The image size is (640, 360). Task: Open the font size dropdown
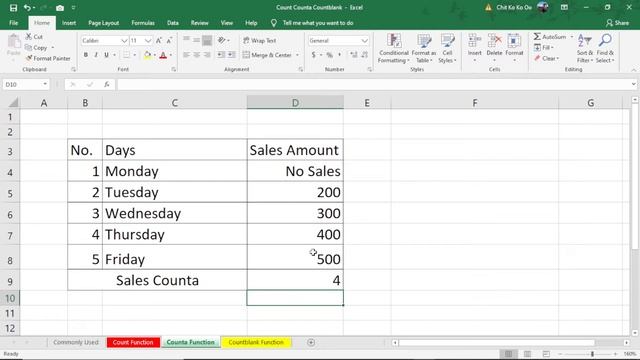(x=148, y=40)
